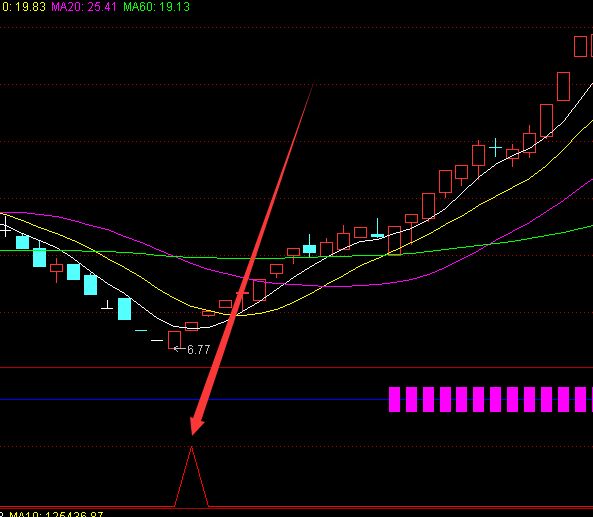
Task: Select the hollow red candle beside 6.77
Action: (174, 340)
